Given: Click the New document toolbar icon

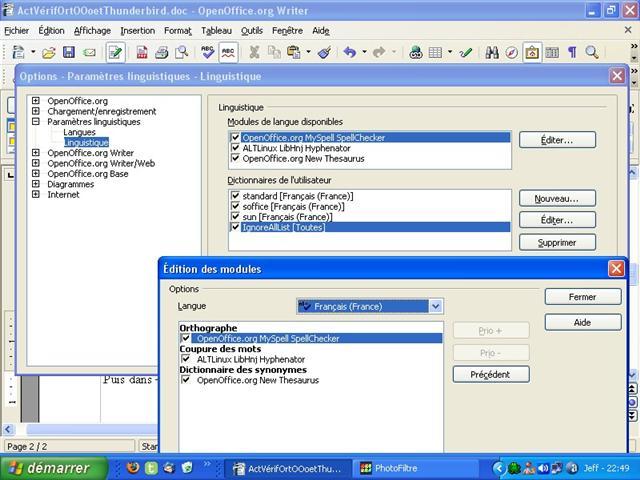Looking at the screenshot, I should pyautogui.click(x=18, y=52).
